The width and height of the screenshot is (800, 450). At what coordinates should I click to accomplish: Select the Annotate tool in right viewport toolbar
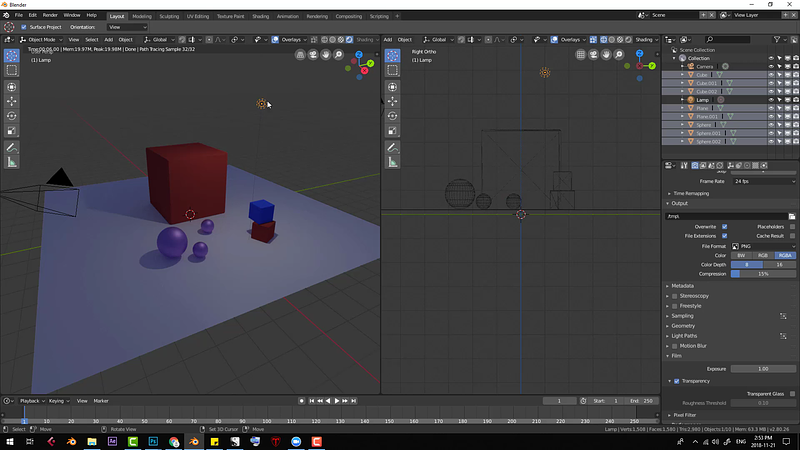point(392,148)
